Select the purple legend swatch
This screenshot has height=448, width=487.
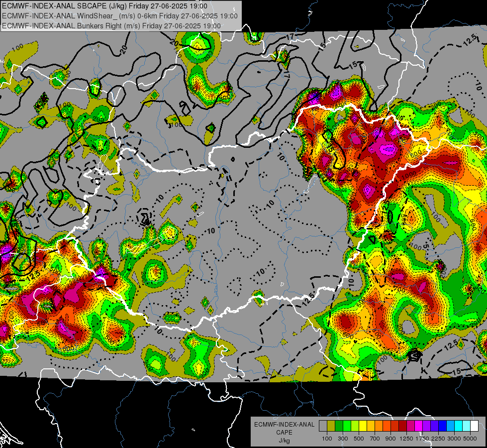coord(427,426)
